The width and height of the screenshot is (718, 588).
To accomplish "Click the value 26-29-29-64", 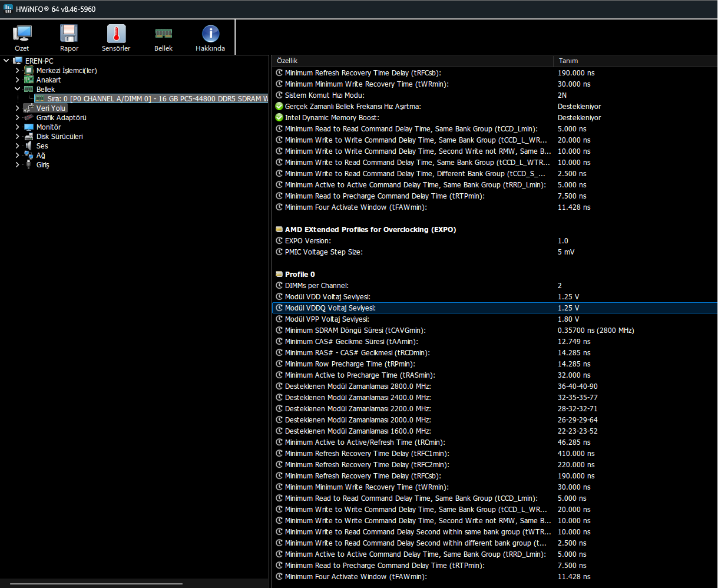I will 578,420.
